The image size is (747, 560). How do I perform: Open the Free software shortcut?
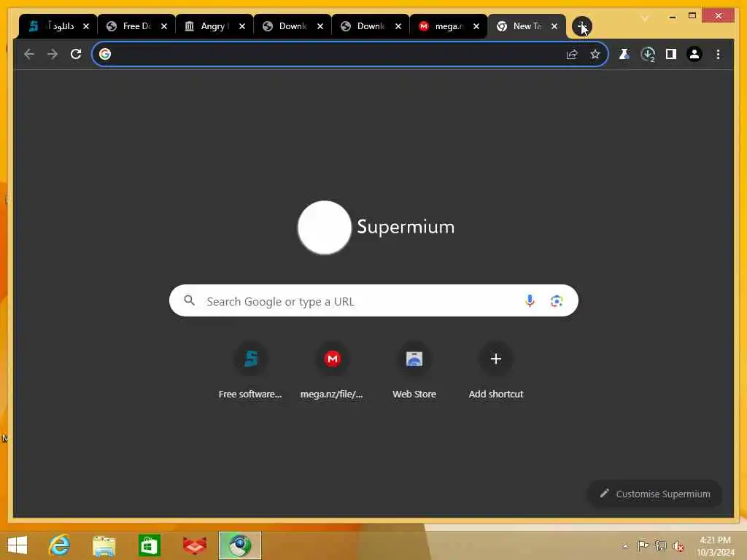click(x=251, y=371)
